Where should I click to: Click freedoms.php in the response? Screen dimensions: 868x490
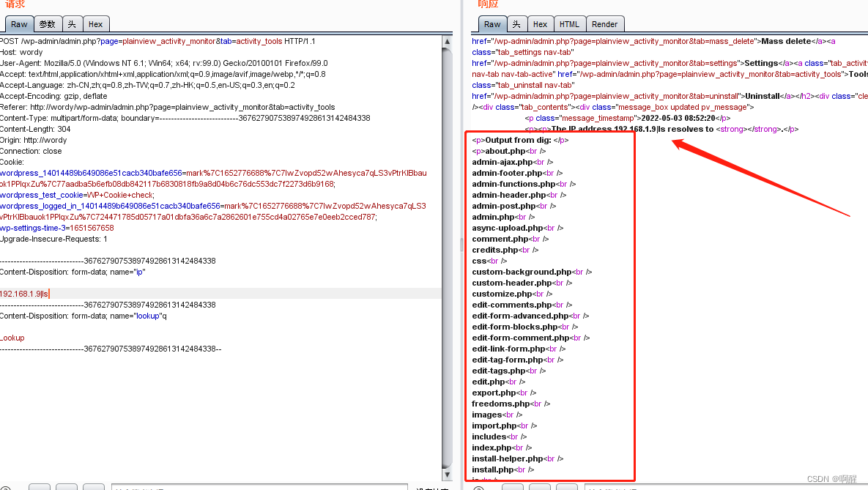(501, 404)
